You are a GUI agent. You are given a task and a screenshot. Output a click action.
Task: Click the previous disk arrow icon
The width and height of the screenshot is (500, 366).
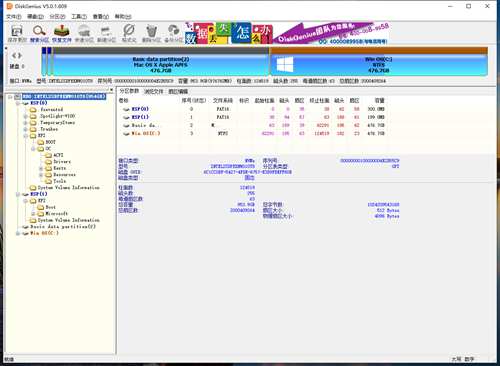click(x=14, y=56)
